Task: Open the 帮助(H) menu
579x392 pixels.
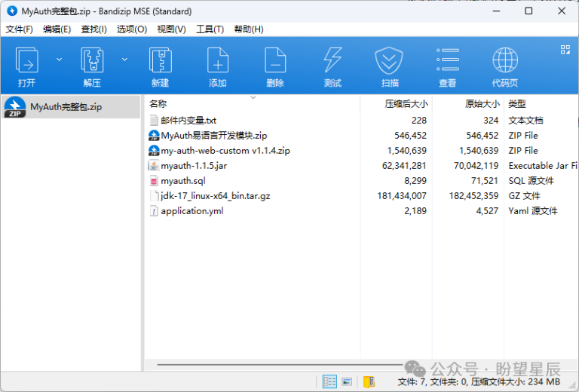Action: (x=249, y=29)
